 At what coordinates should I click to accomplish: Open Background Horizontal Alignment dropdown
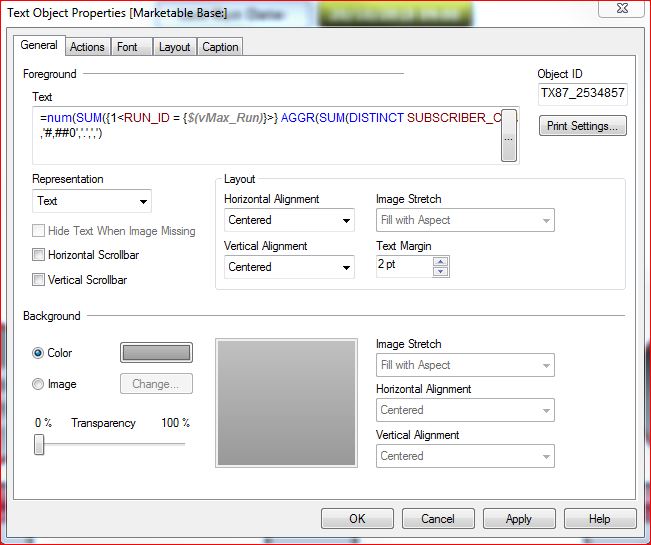point(465,410)
